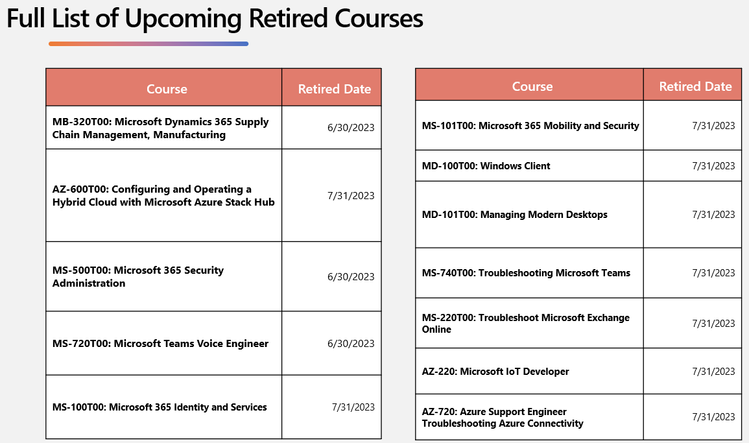This screenshot has height=443, width=749.
Task: Click the 7/31/2023 date for AZ-600T00
Action: pyautogui.click(x=351, y=195)
